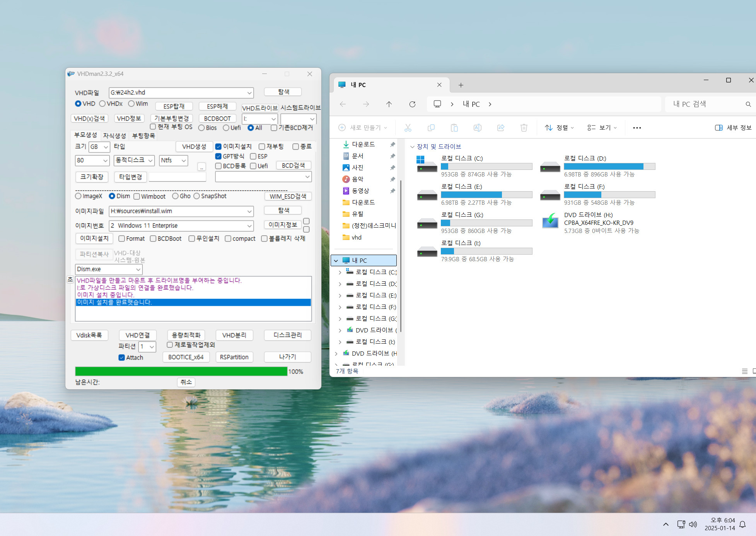The height and width of the screenshot is (536, 756).
Task: Open the 새로 만들기 menu
Action: [x=362, y=128]
